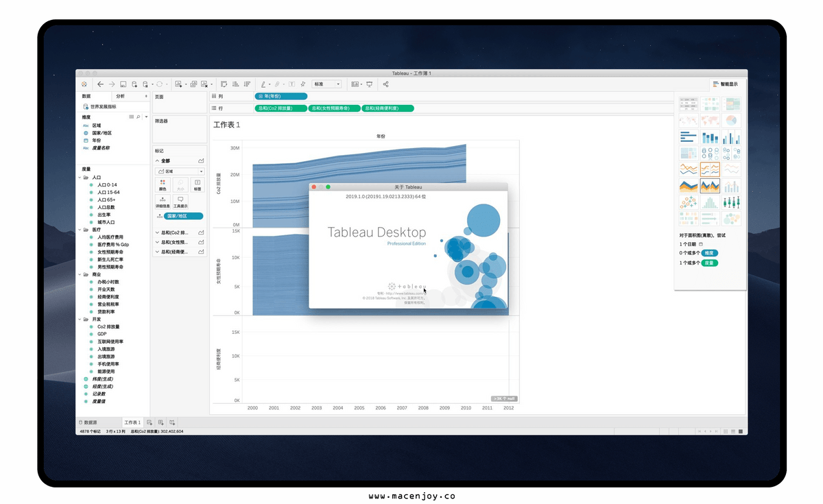The height and width of the screenshot is (504, 823).
Task: Click the show sheets as tabs status icon
Action: click(x=741, y=431)
